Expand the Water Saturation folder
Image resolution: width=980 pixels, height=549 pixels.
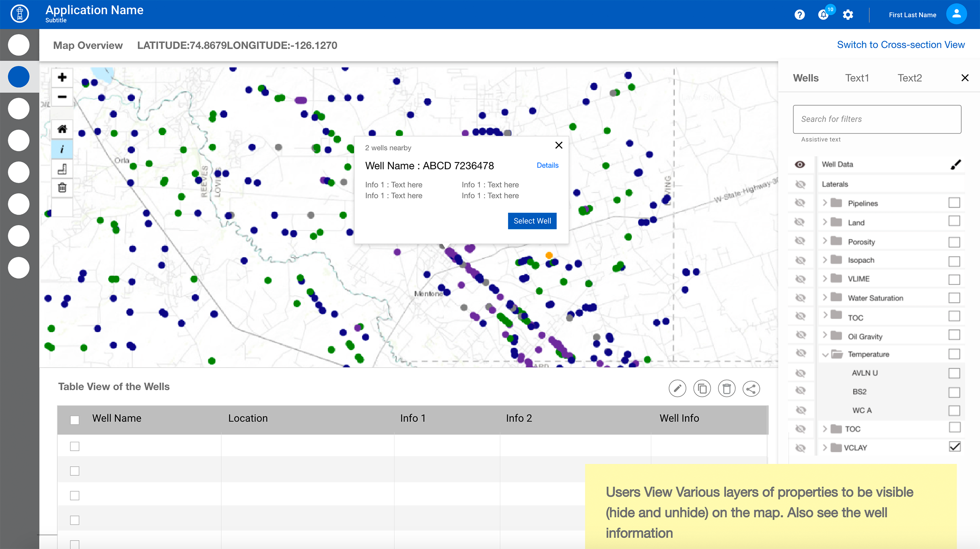(x=825, y=297)
